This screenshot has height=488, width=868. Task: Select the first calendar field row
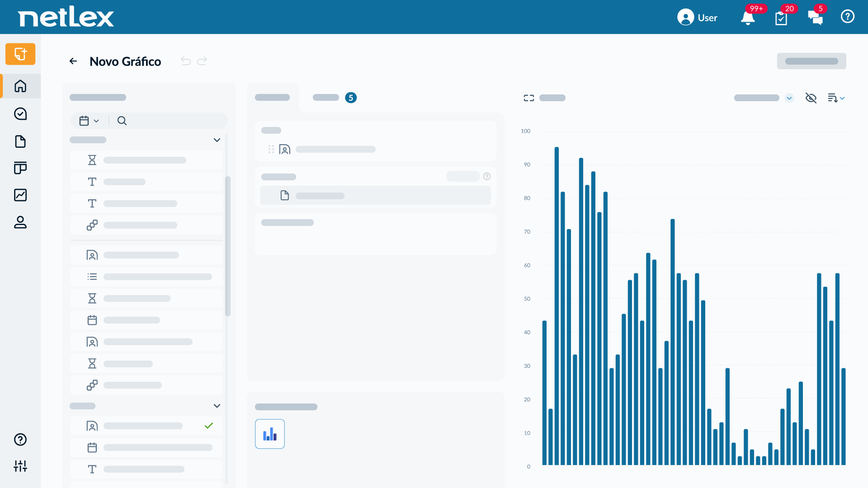click(x=146, y=320)
